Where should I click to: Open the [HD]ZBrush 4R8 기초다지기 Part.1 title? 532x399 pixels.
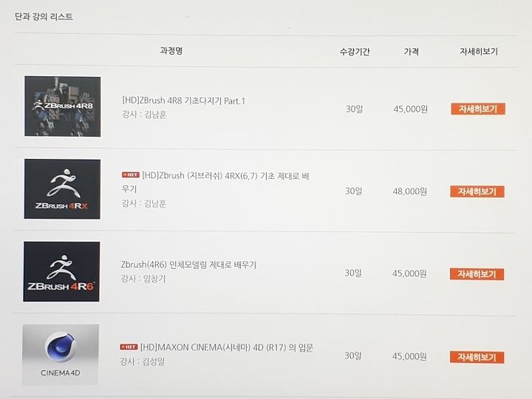[x=183, y=100]
